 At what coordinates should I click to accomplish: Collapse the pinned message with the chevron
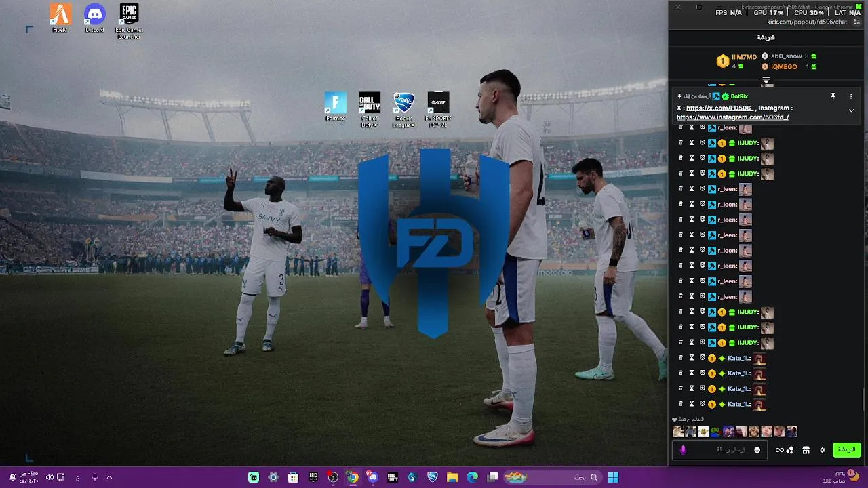(x=851, y=110)
